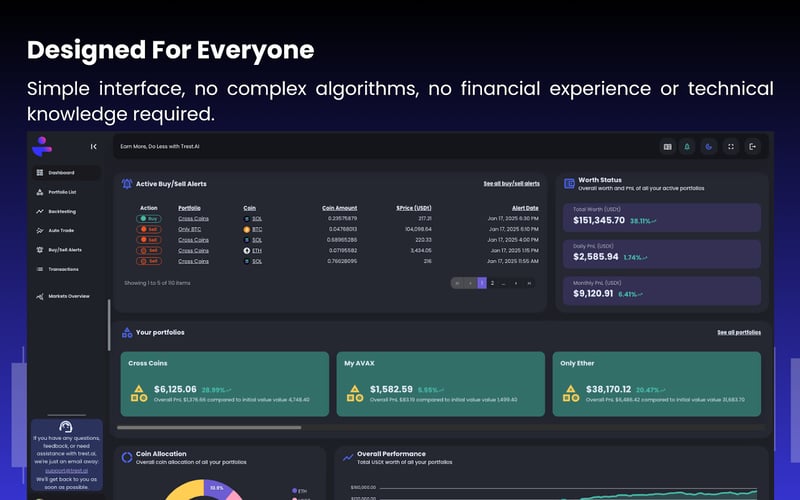
Task: Click the ETH coin icon in alerts table
Action: 247,251
